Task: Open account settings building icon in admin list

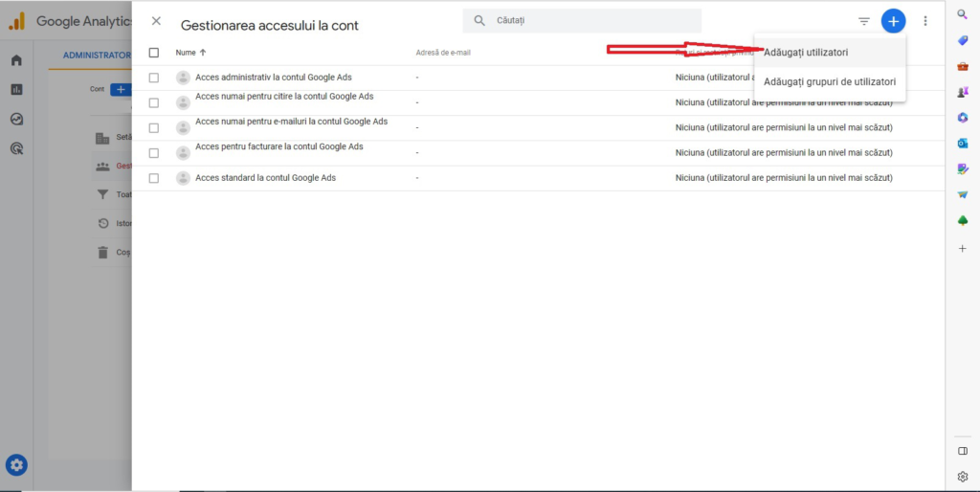Action: point(102,138)
